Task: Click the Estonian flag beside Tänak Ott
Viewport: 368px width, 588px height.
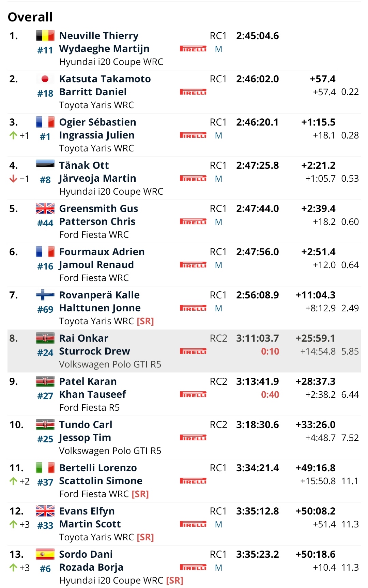Action: tap(45, 164)
